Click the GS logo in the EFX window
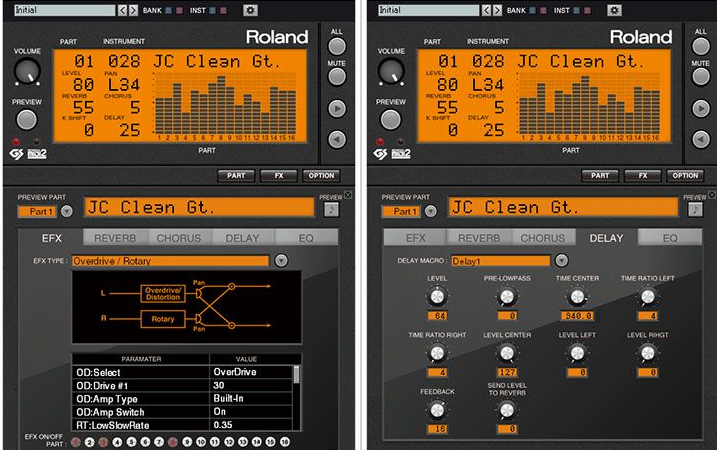The height and width of the screenshot is (450, 717). [16, 154]
